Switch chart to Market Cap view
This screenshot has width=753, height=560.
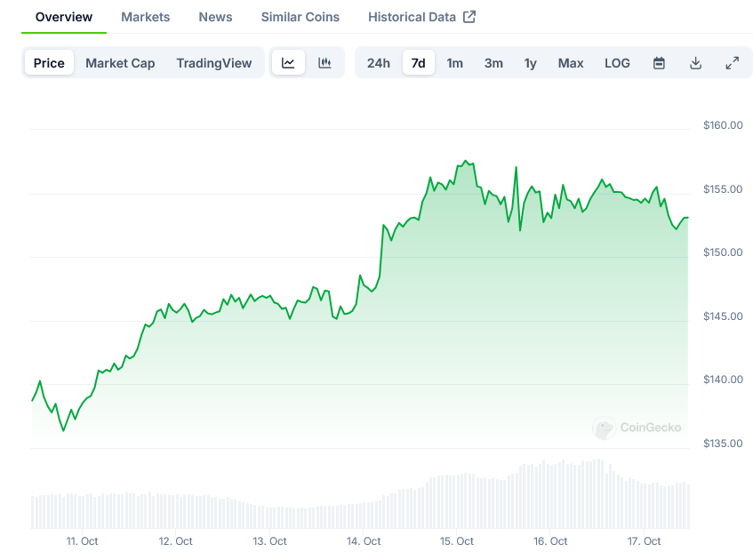[120, 63]
